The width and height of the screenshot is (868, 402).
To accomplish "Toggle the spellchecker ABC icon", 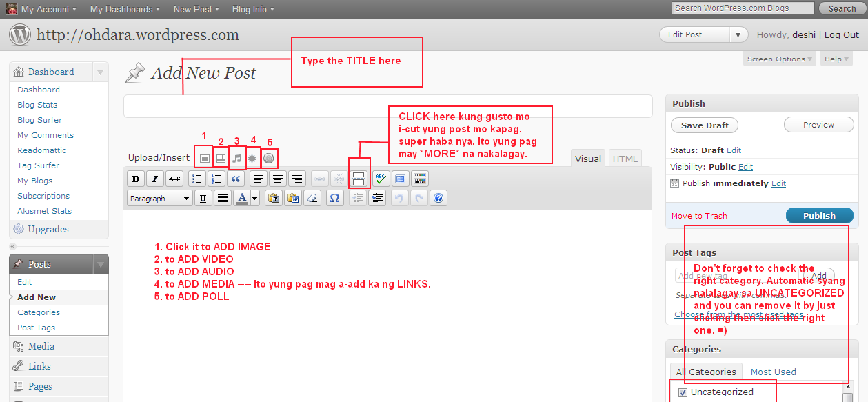I will click(x=380, y=179).
